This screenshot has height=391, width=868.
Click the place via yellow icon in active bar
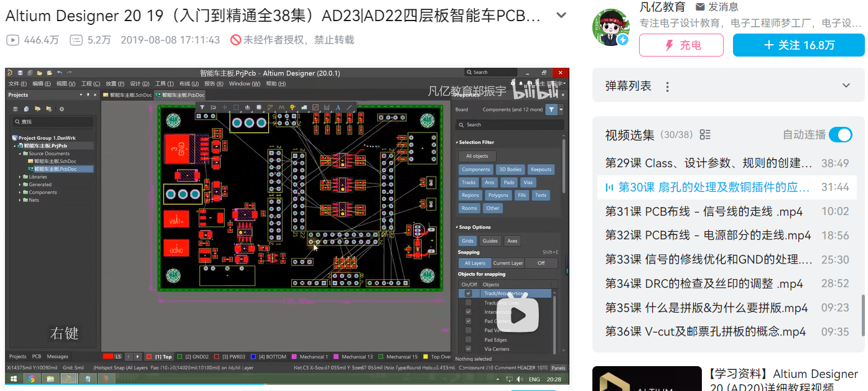pyautogui.click(x=293, y=107)
